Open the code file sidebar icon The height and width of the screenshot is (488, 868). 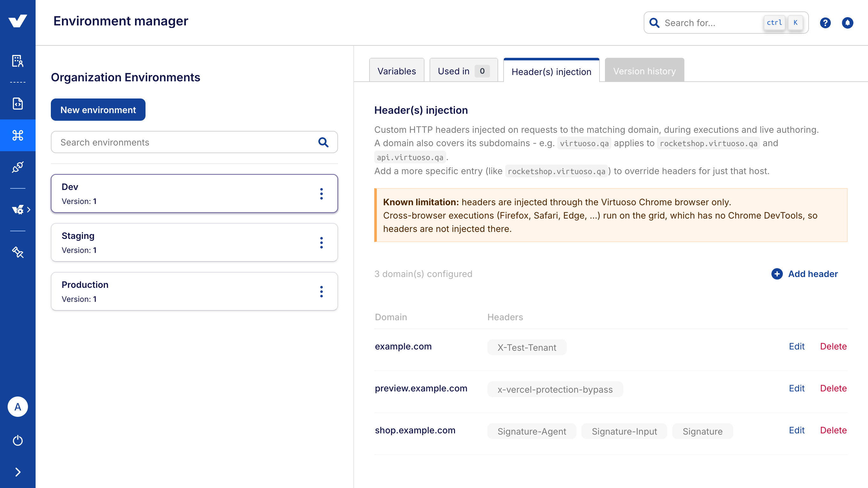[x=17, y=104]
